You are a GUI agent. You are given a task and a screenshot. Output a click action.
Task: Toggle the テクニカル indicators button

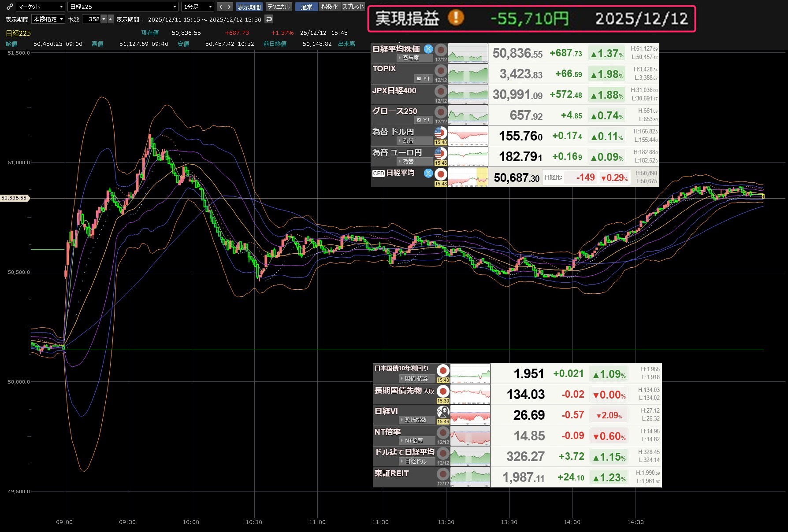point(279,7)
